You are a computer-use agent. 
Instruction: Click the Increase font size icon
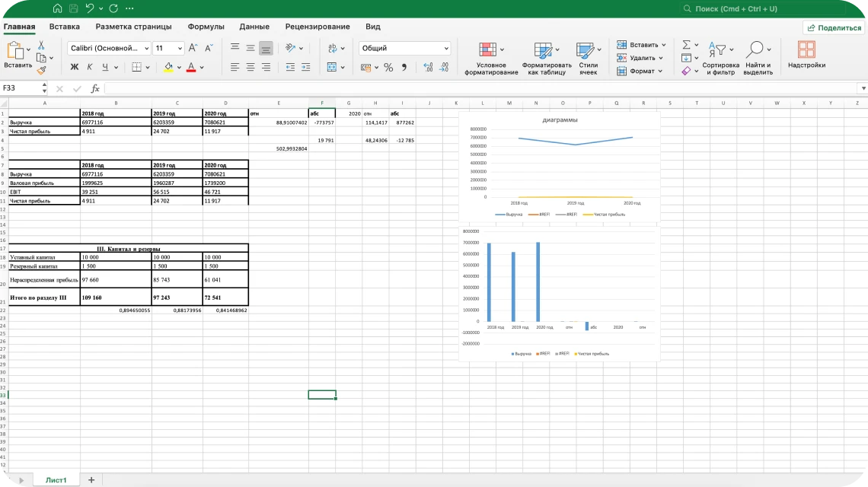[x=193, y=48]
